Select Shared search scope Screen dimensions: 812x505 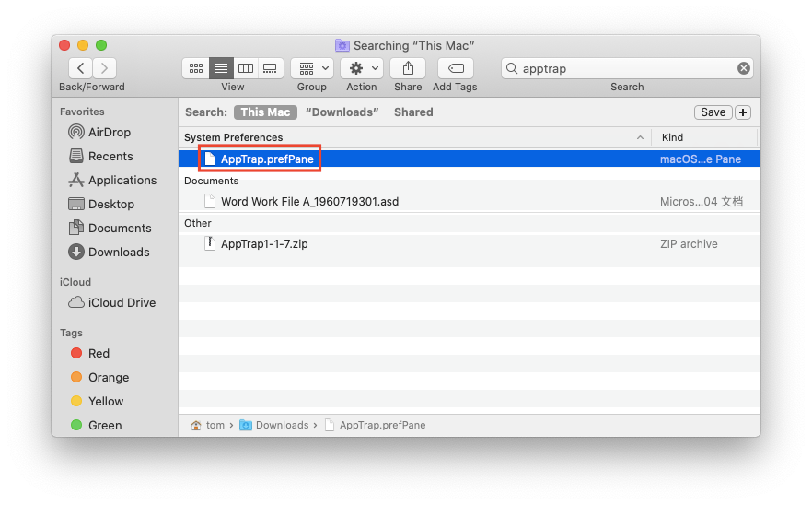pyautogui.click(x=413, y=112)
